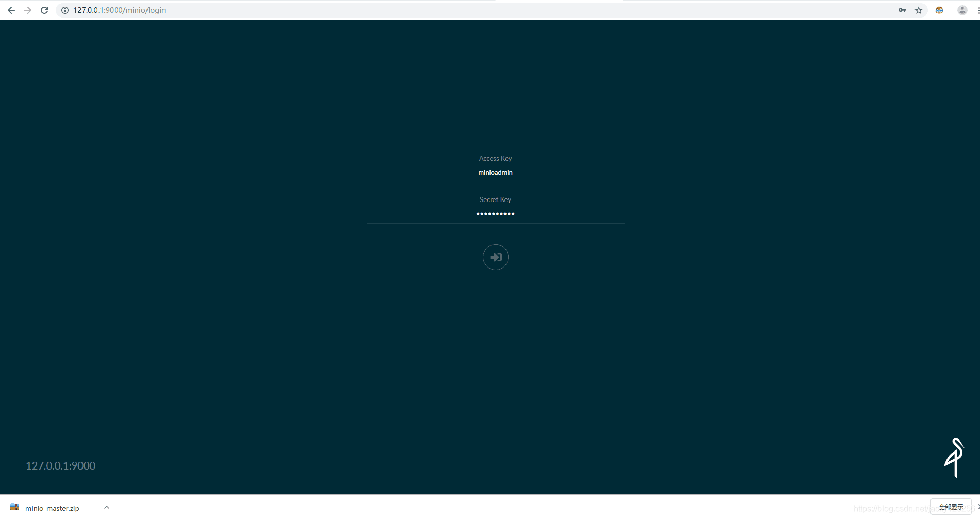Expand the minio-master.zip download options chevron
Image resolution: width=980 pixels, height=518 pixels.
point(107,507)
